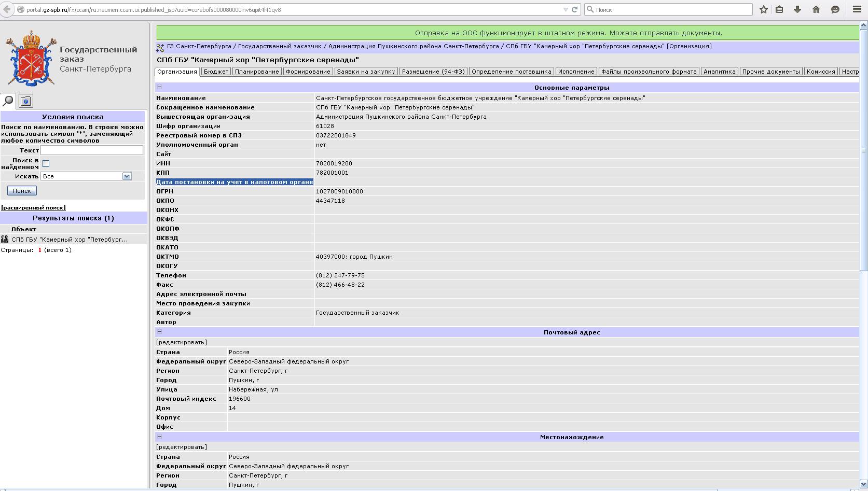
Task: Switch to the Бюджет tab
Action: pyautogui.click(x=216, y=72)
